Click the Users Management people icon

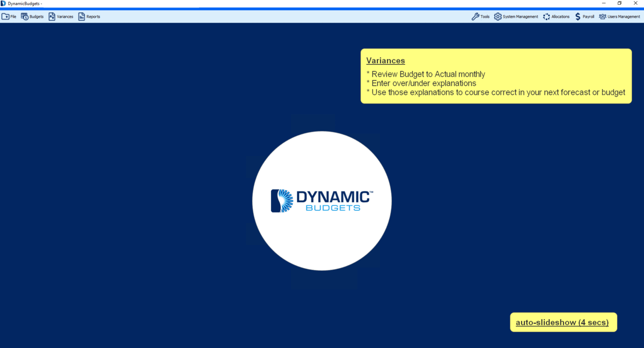coord(602,17)
